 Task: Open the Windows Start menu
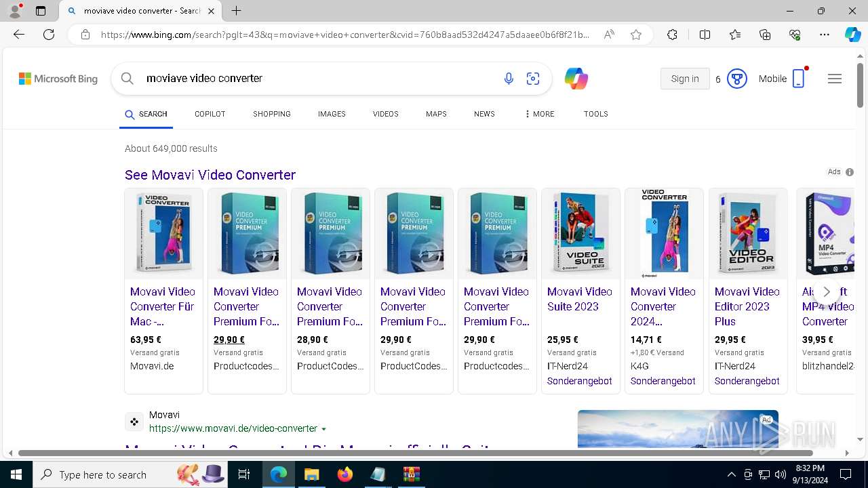point(16,474)
